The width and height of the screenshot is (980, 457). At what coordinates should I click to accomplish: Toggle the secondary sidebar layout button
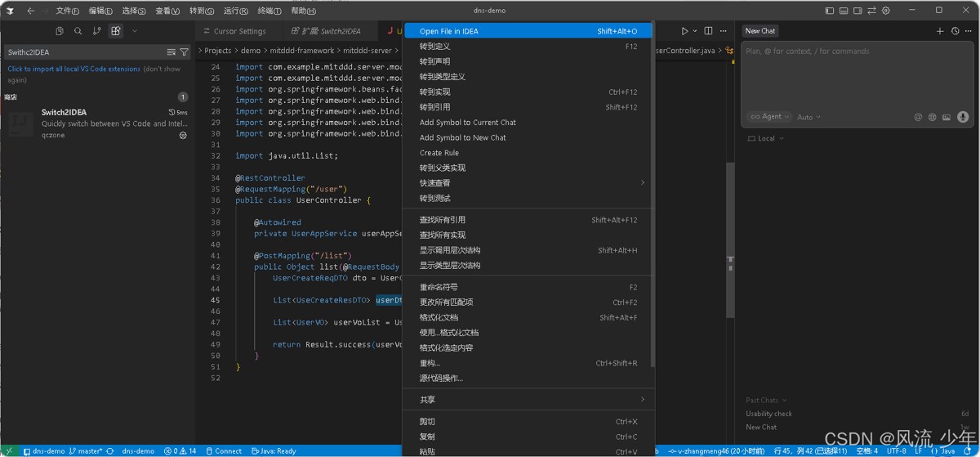(858, 11)
